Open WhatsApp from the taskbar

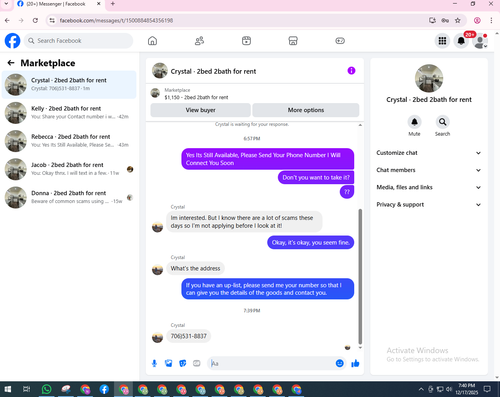pyautogui.click(x=46, y=389)
